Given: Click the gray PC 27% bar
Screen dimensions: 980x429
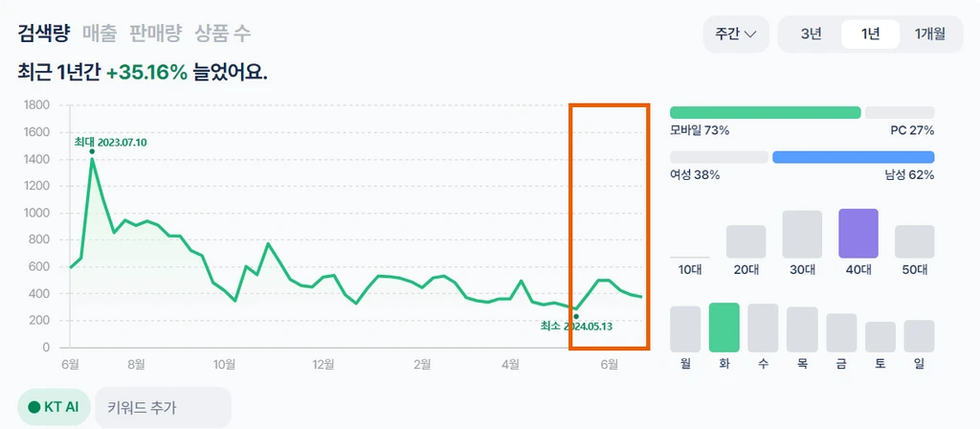Looking at the screenshot, I should (900, 113).
